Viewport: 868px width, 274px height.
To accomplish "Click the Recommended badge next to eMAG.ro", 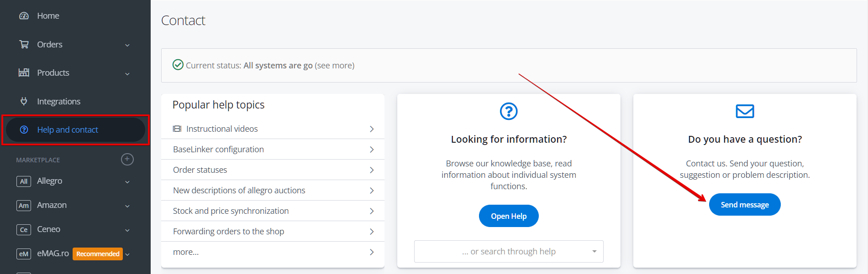I will pyautogui.click(x=98, y=254).
